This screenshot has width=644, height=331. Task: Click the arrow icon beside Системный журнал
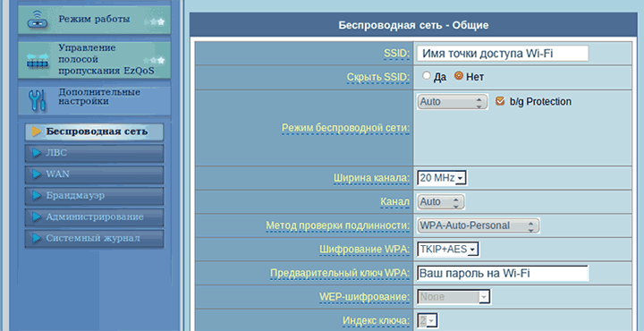click(37, 238)
